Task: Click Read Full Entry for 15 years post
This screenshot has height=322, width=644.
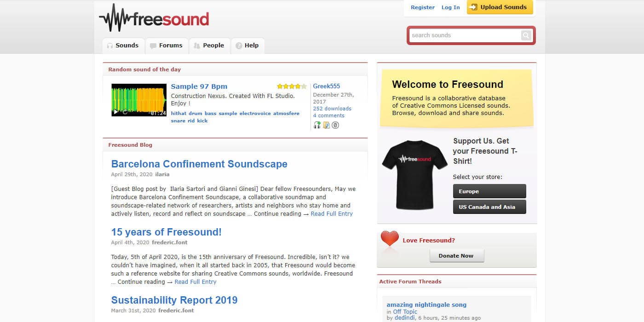Action: tap(195, 282)
